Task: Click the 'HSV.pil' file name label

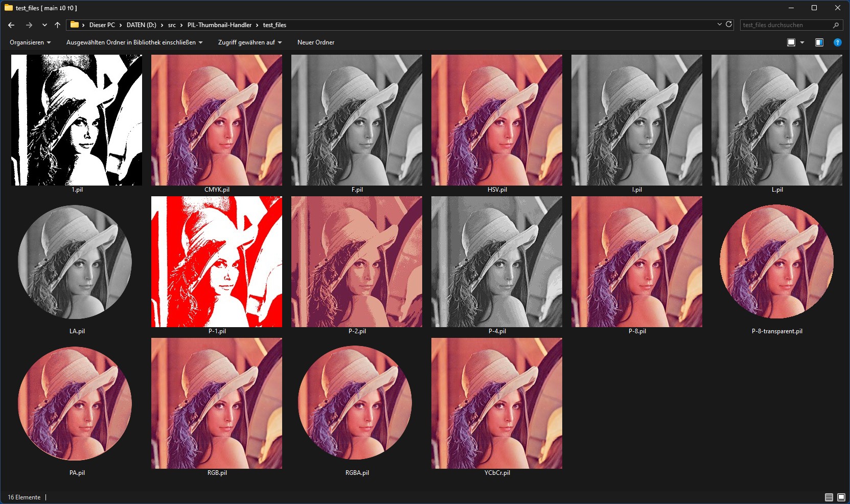Action: pos(497,190)
